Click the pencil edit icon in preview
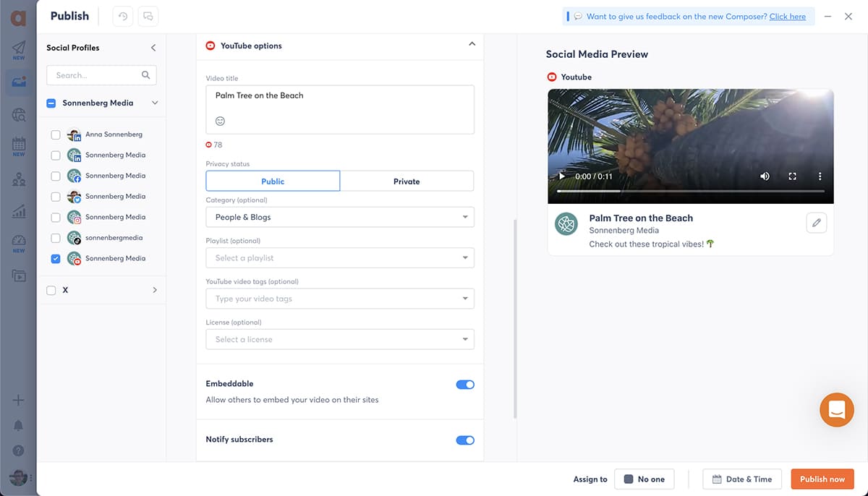Image resolution: width=868 pixels, height=496 pixels. pyautogui.click(x=817, y=223)
